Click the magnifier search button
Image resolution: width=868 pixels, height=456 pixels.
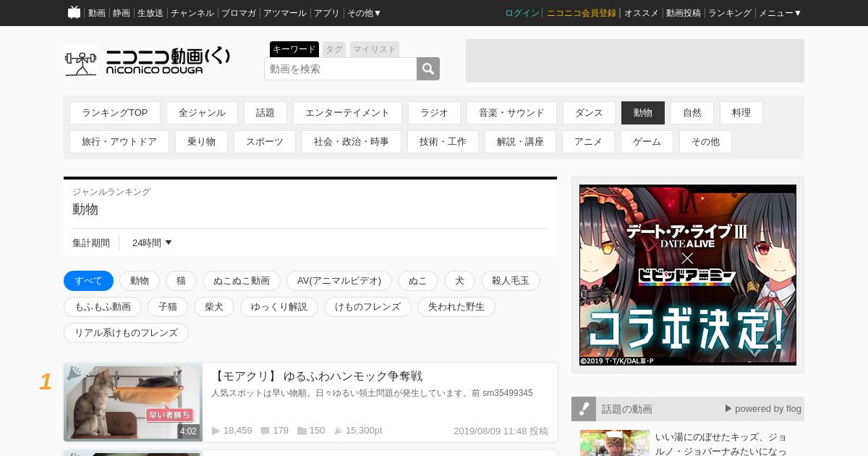[x=428, y=69]
